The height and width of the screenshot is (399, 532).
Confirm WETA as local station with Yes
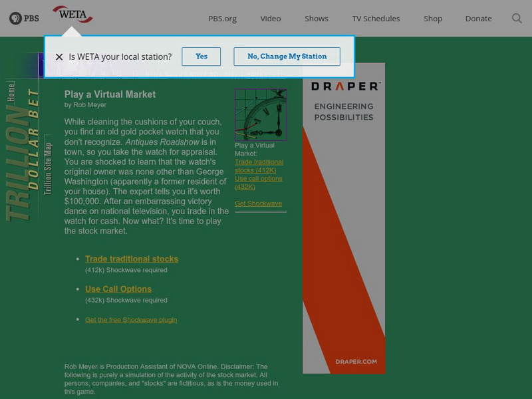click(201, 57)
